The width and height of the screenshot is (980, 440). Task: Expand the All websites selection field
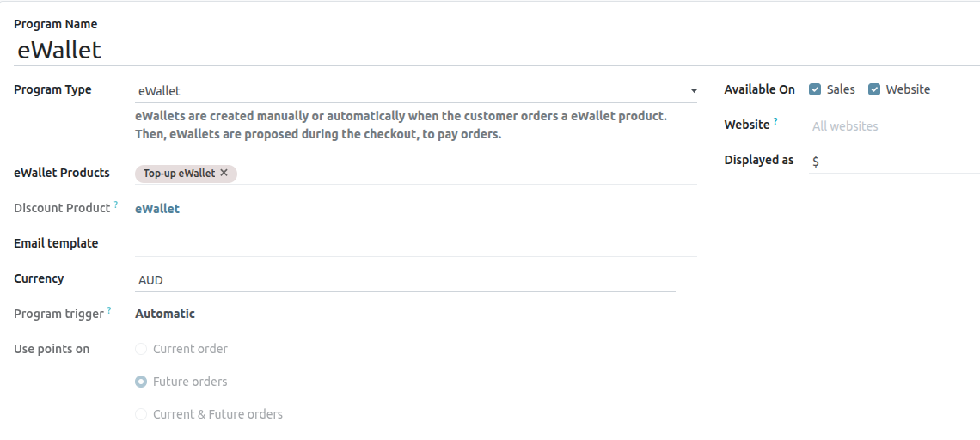tap(894, 126)
